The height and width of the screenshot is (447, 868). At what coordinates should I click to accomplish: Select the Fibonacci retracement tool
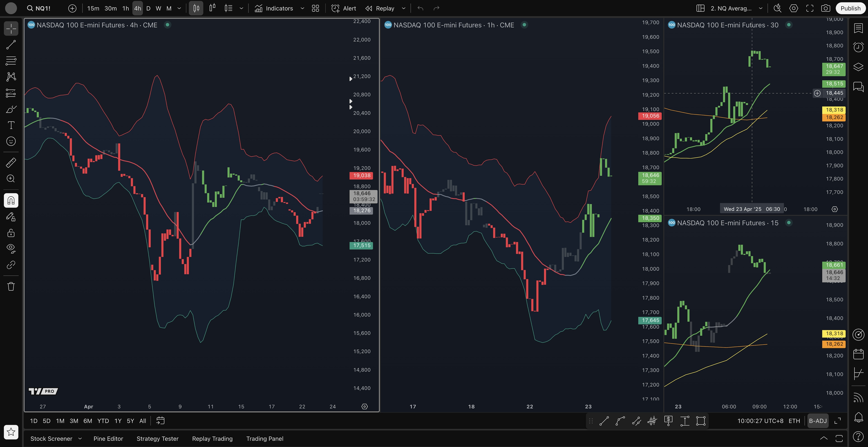pyautogui.click(x=11, y=61)
